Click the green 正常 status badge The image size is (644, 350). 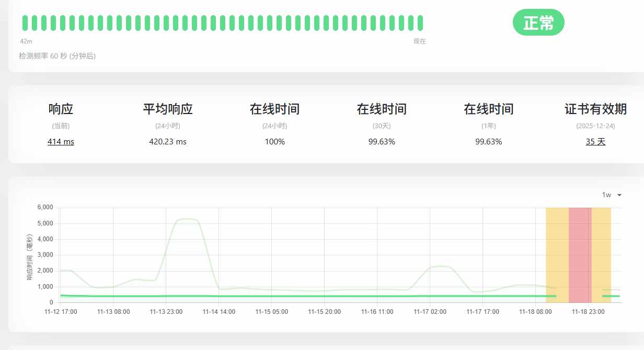tap(538, 22)
